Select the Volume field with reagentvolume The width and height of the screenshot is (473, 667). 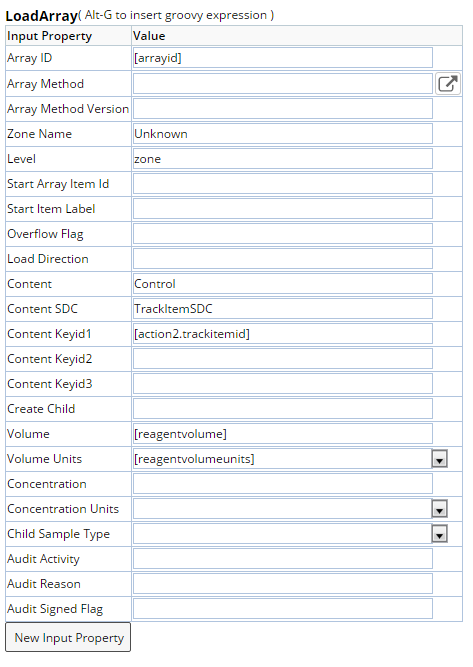(x=283, y=434)
